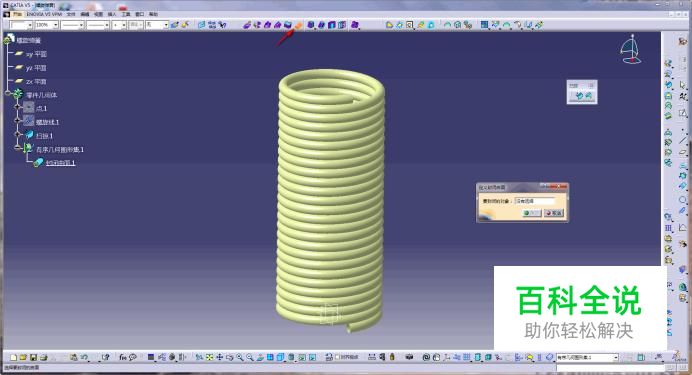Select the Zoom In magnifier icon
Screen dimensions: 692x375
coord(240,357)
